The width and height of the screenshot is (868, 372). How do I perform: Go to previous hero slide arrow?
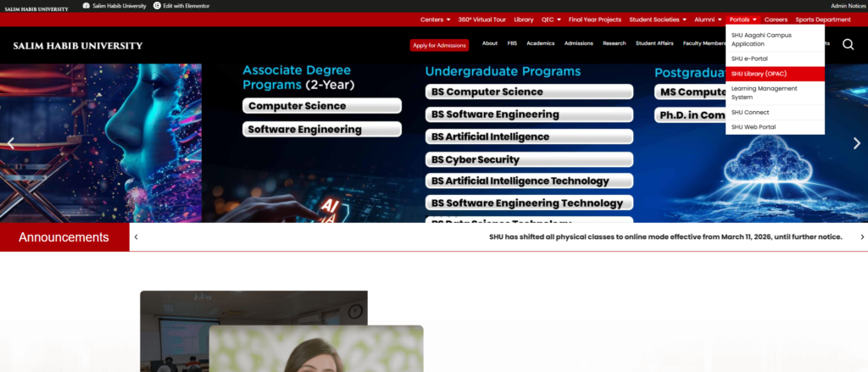[x=11, y=143]
